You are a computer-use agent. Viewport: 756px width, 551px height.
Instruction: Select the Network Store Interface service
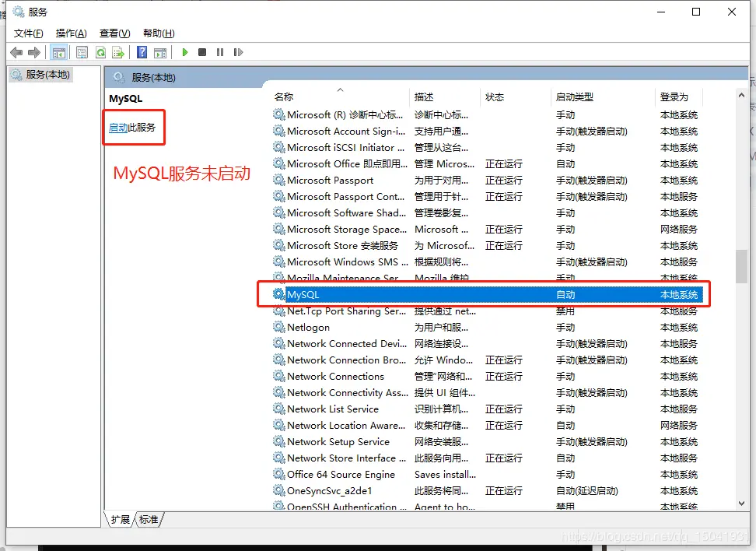(x=347, y=458)
